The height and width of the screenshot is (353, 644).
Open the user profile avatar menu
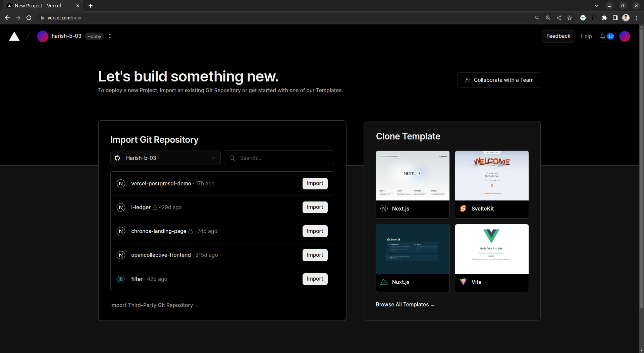(625, 36)
